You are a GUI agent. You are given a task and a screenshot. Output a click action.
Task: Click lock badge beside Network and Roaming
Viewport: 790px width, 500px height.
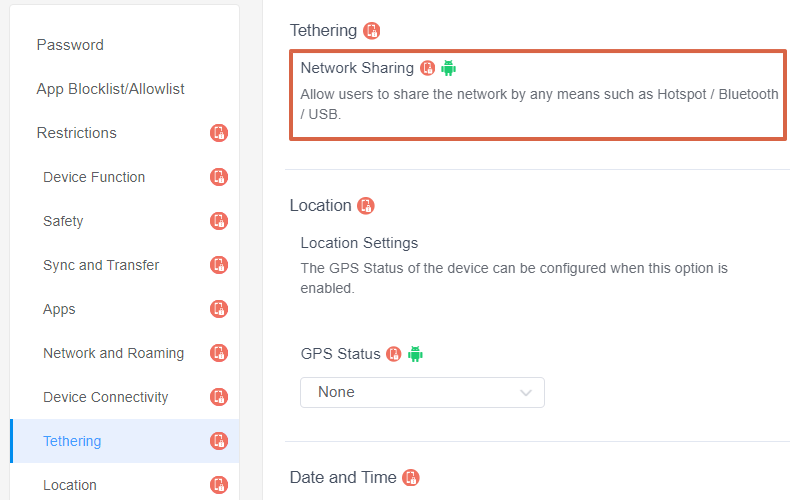[219, 353]
